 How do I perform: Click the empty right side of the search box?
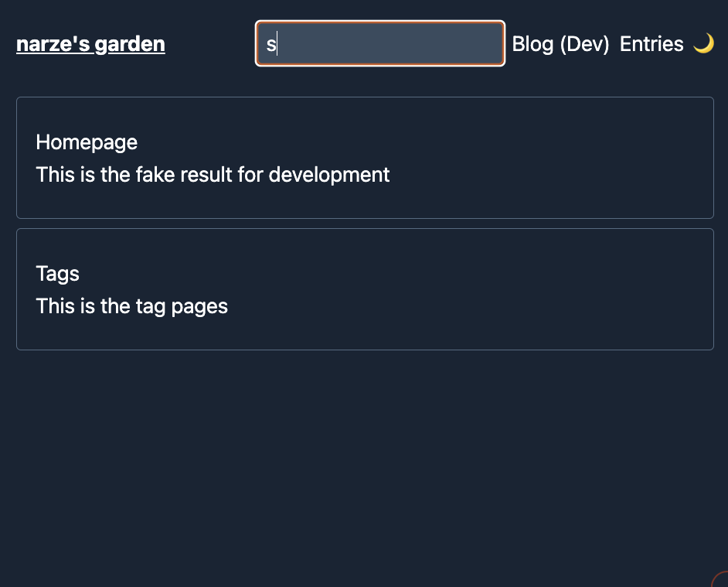[418, 43]
